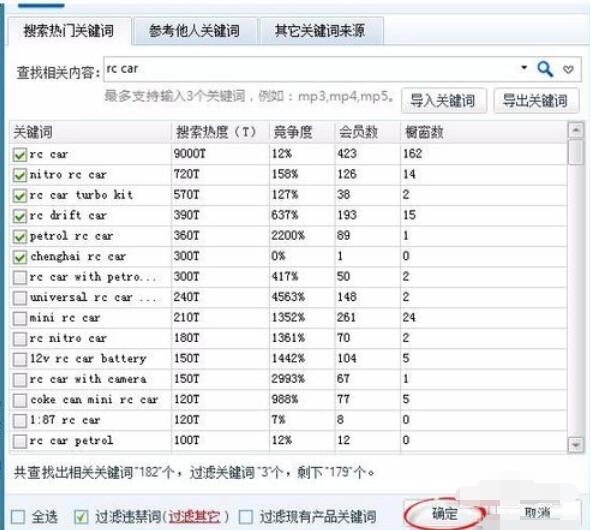Sort by the 竞争度 column header
590x530 pixels.
click(302, 132)
